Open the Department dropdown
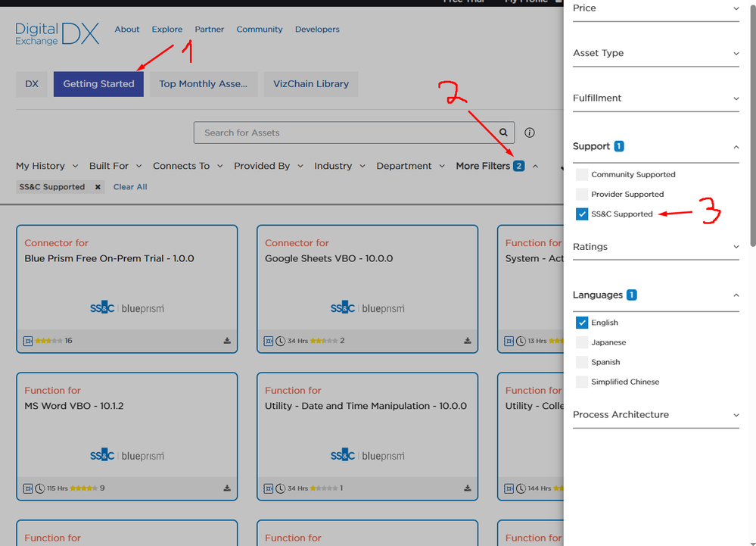Image resolution: width=756 pixels, height=546 pixels. [x=410, y=166]
